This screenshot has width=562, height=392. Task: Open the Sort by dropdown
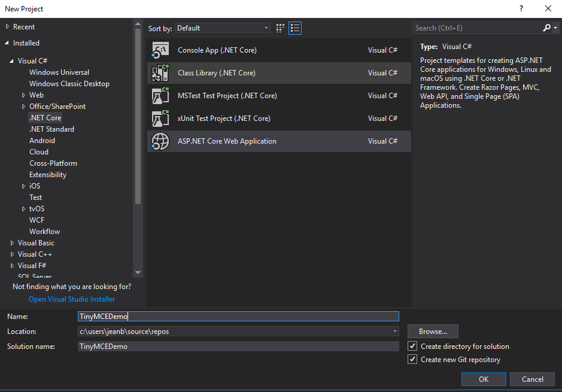click(266, 28)
